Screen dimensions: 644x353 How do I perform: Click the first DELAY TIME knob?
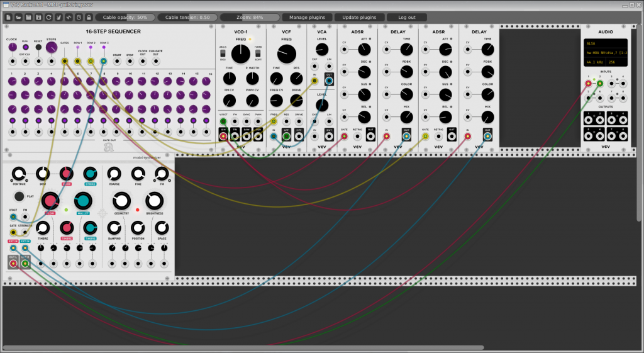pos(406,50)
